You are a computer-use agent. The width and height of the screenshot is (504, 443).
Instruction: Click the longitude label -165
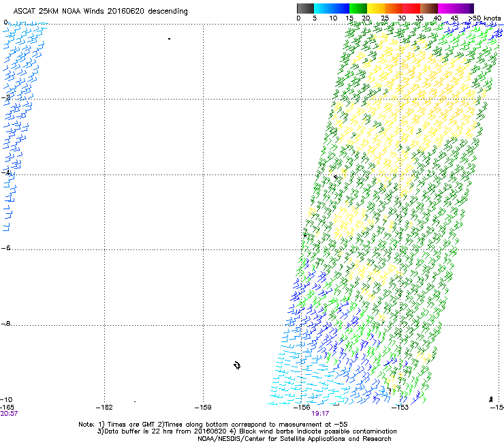7,408
